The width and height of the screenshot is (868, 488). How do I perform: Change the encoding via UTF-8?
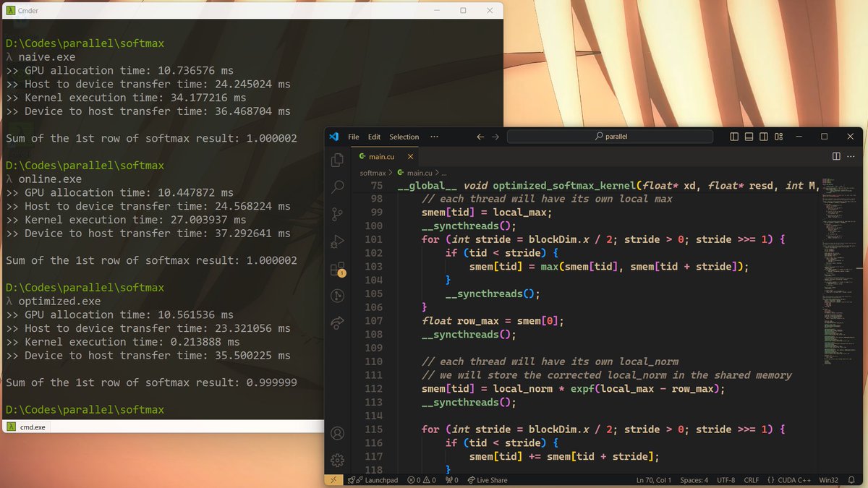[x=726, y=480]
